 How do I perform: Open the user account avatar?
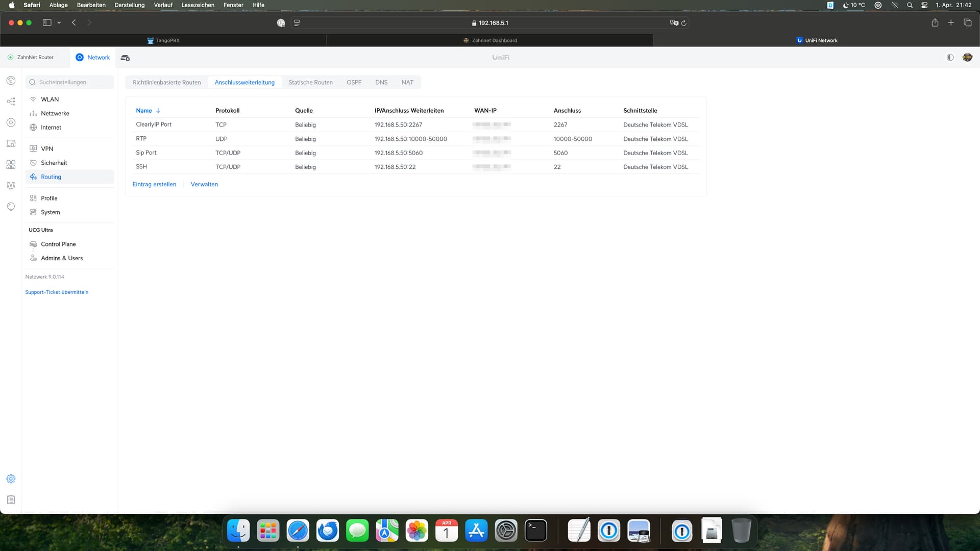(x=967, y=57)
